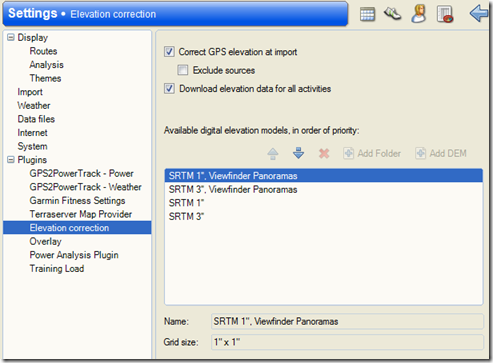Open Training Load plugin settings
This screenshot has width=493, height=363.
point(57,269)
